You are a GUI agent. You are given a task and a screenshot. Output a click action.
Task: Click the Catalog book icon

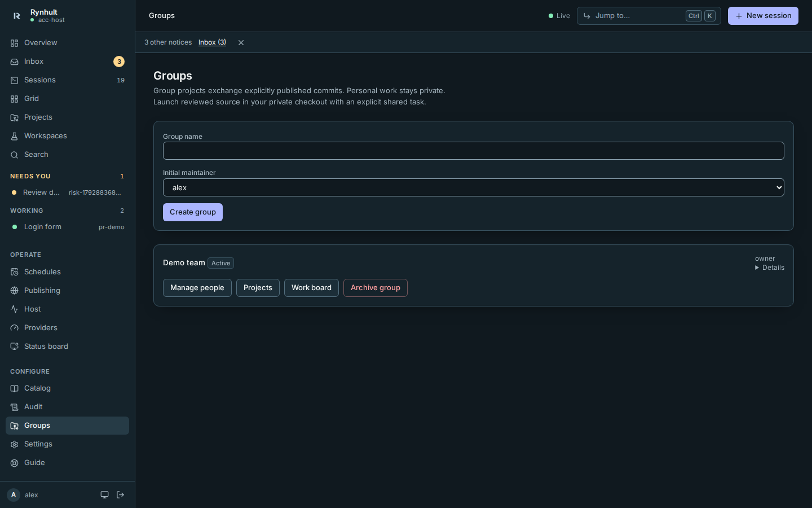(15, 388)
